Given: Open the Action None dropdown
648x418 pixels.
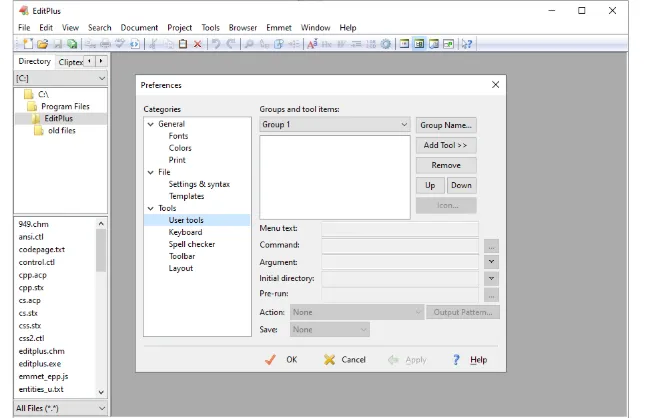Looking at the screenshot, I should [357, 312].
